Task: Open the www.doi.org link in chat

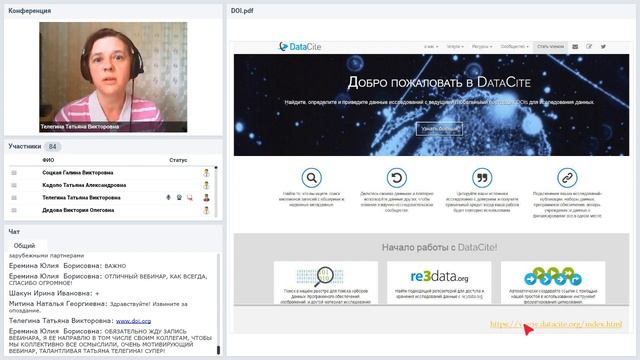Action: pyautogui.click(x=133, y=321)
